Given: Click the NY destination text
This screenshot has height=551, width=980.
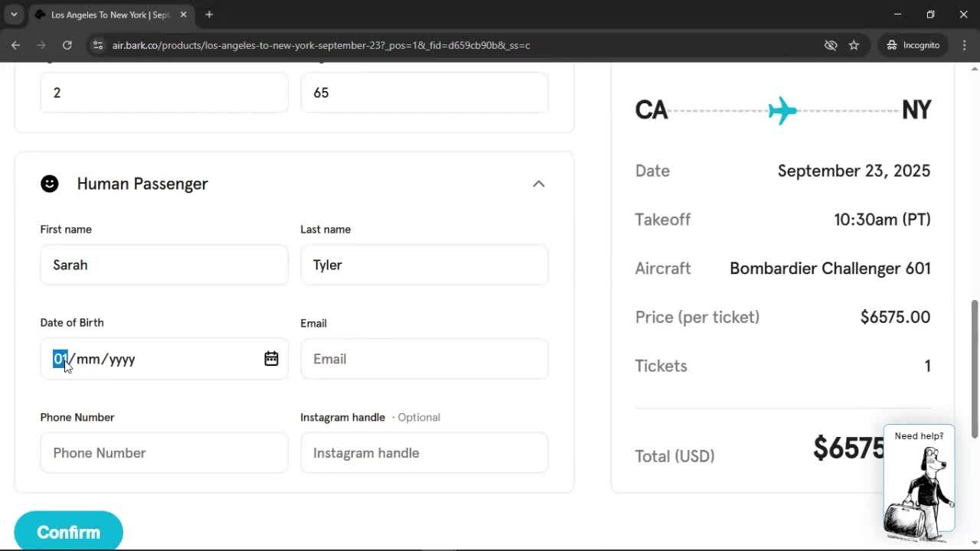Looking at the screenshot, I should pyautogui.click(x=916, y=110).
